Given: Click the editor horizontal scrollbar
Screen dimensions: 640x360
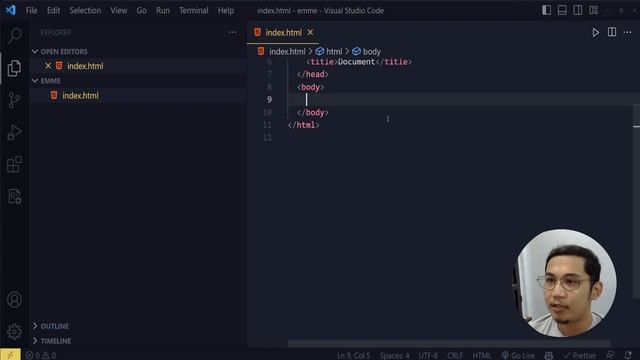Looking at the screenshot, I should click(x=449, y=344).
